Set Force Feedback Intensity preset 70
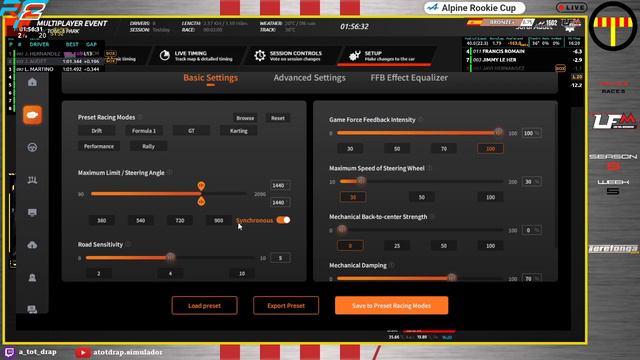640x360 pixels. (x=444, y=149)
